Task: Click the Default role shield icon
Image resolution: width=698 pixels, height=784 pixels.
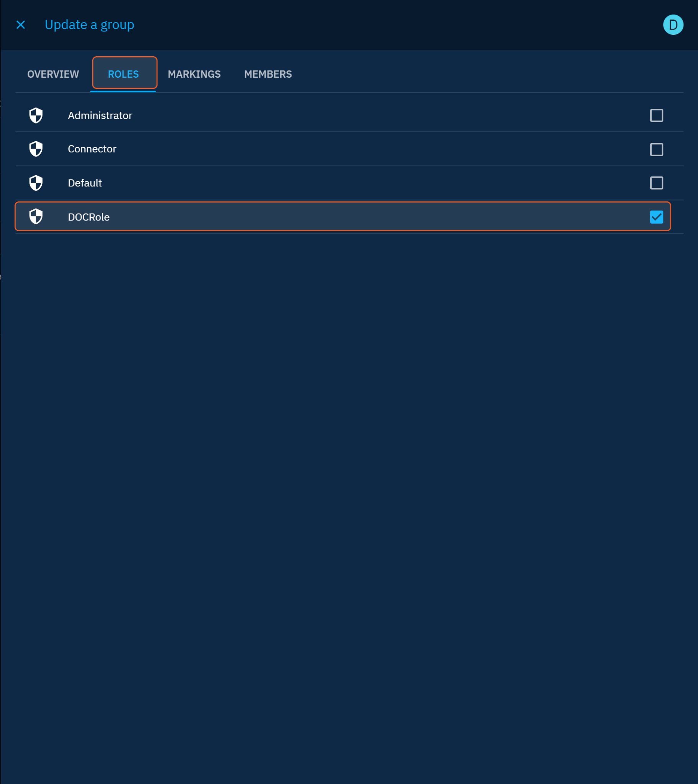Action: 36,183
